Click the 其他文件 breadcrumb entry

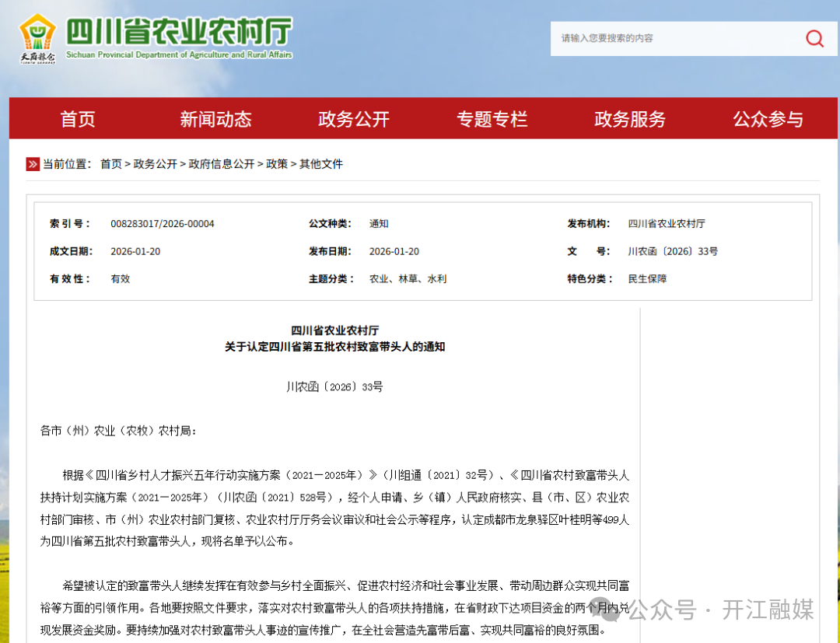tap(321, 164)
